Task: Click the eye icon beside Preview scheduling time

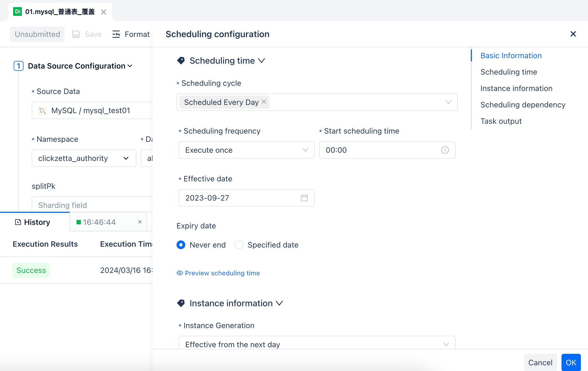Action: coord(180,273)
